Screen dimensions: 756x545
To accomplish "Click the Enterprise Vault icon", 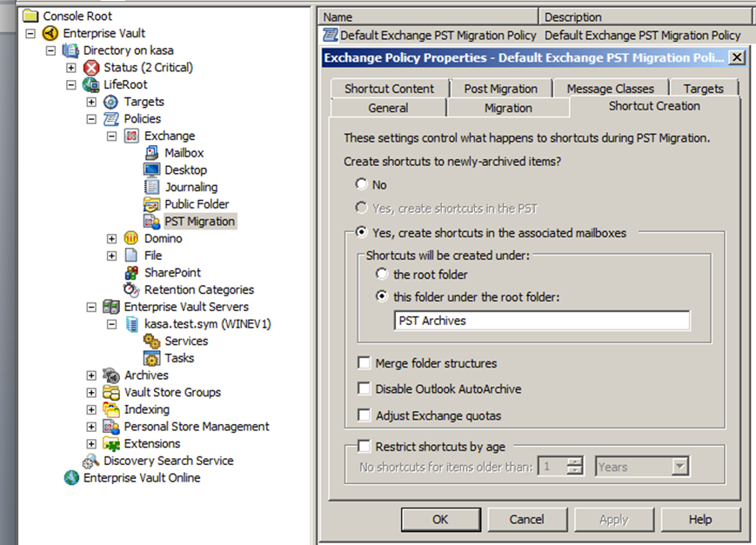I will (50, 33).
